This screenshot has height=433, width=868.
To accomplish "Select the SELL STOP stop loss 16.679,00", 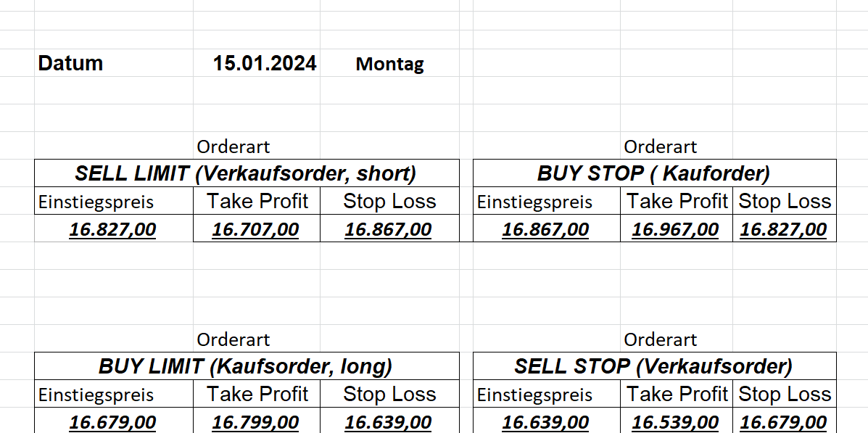I will click(783, 422).
